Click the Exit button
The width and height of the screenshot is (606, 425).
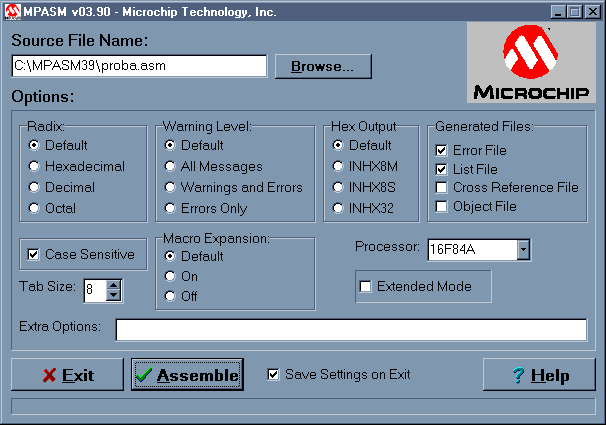[68, 374]
